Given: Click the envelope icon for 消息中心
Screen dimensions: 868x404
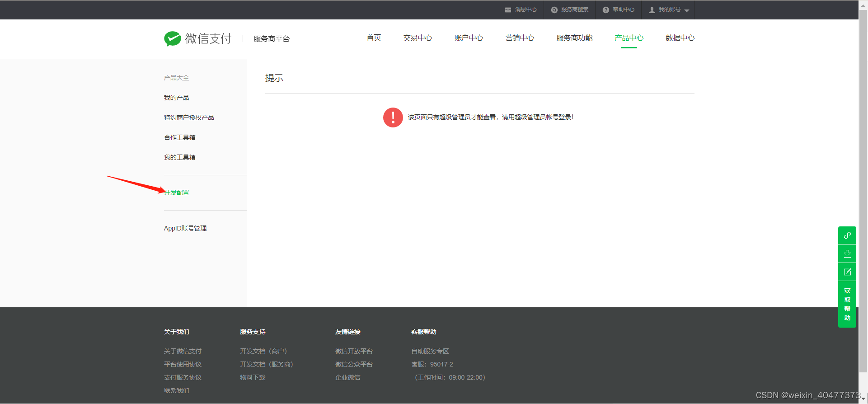Looking at the screenshot, I should [x=508, y=10].
